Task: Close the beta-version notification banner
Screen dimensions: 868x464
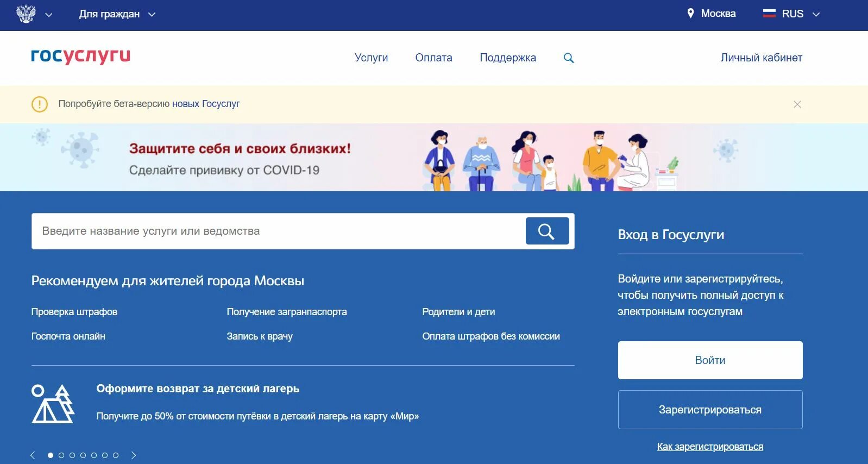Action: 797,104
